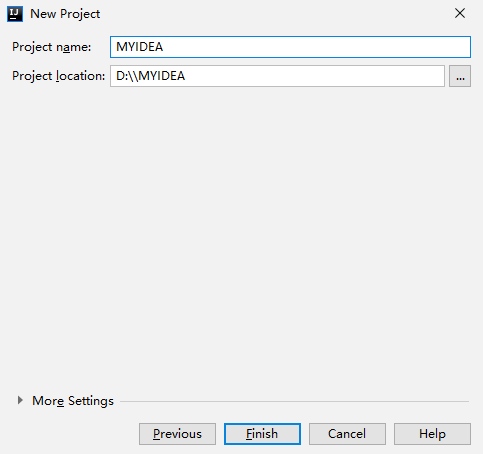Image resolution: width=483 pixels, height=454 pixels.
Task: Click the "Project location:" label
Action: tap(59, 76)
